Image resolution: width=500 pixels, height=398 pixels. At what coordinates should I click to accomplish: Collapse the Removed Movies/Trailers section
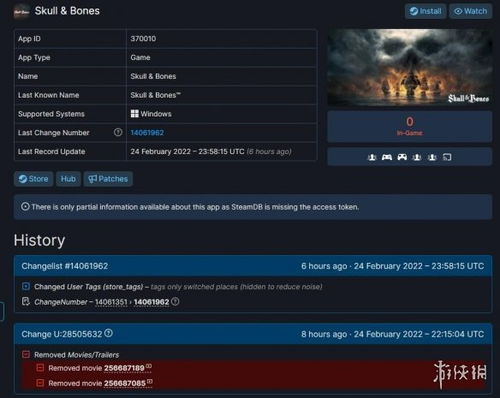point(26,354)
